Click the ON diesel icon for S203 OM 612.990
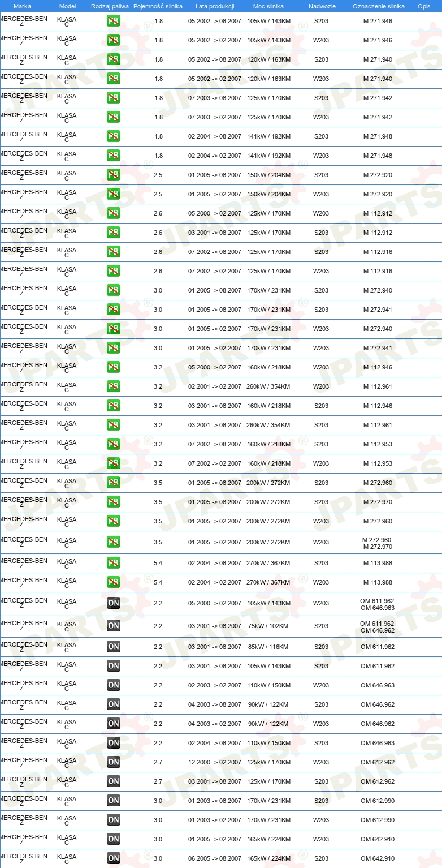 coord(114,801)
